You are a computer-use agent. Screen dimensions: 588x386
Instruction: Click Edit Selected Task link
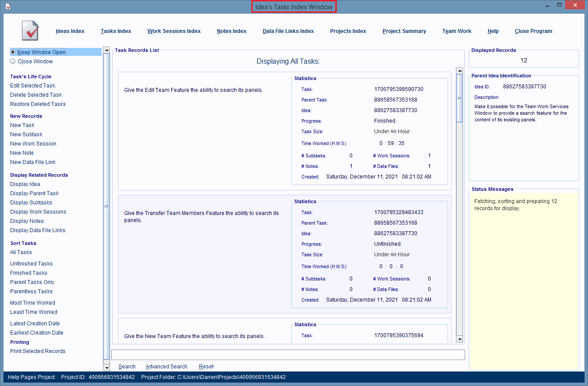pos(33,86)
